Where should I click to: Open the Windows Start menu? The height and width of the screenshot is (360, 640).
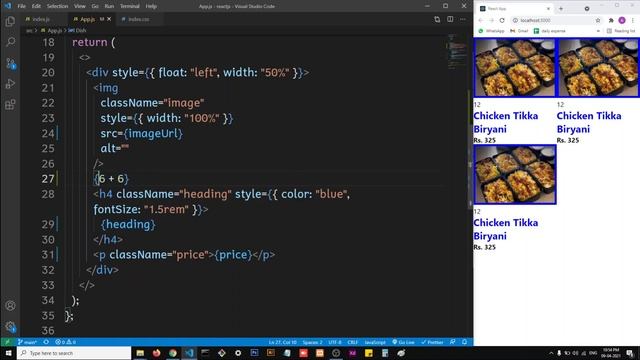pos(8,353)
